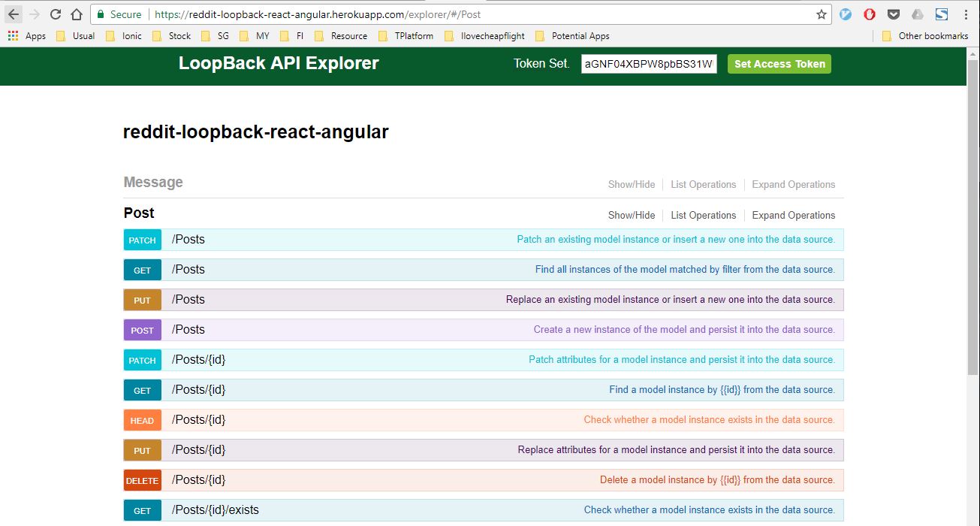The image size is (980, 526).
Task: Click the browser Forward arrow
Action: (x=34, y=14)
